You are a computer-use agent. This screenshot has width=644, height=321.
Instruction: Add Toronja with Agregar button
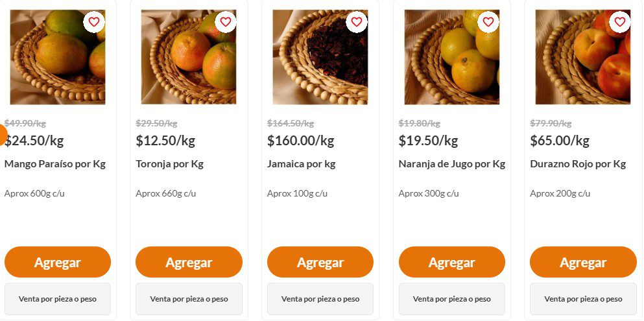click(189, 262)
